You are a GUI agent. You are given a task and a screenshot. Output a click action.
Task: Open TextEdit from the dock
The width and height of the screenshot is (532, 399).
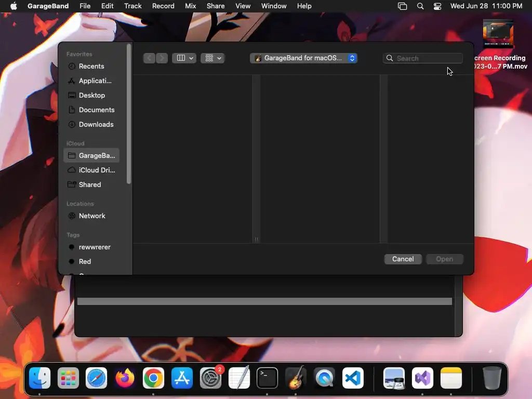(239, 378)
